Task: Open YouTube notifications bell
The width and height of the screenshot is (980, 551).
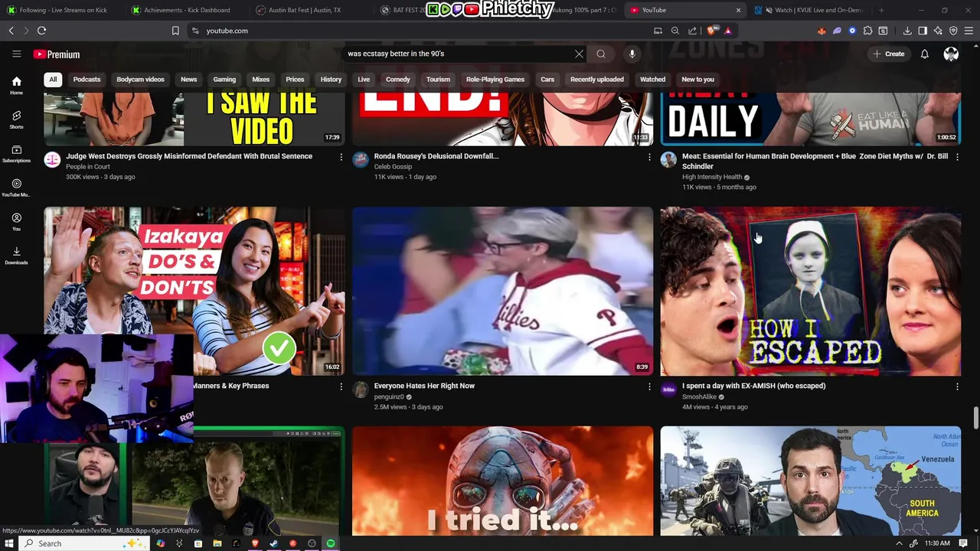Action: [924, 54]
